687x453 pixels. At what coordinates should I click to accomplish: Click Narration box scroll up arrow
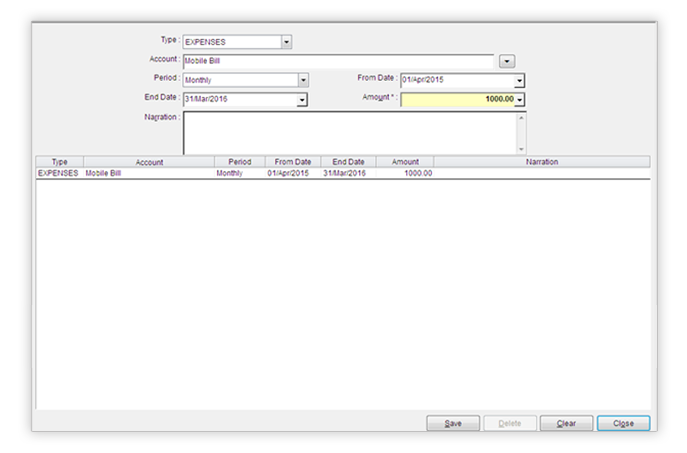point(521,118)
